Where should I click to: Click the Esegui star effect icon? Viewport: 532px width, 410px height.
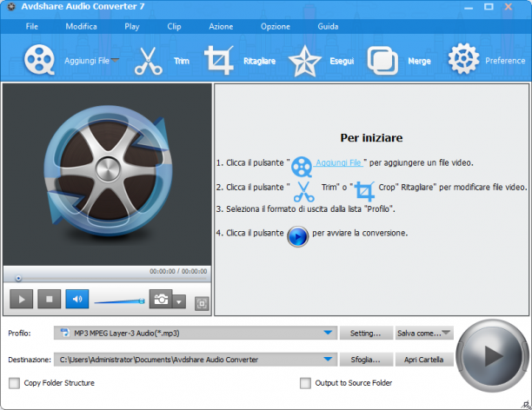[304, 61]
